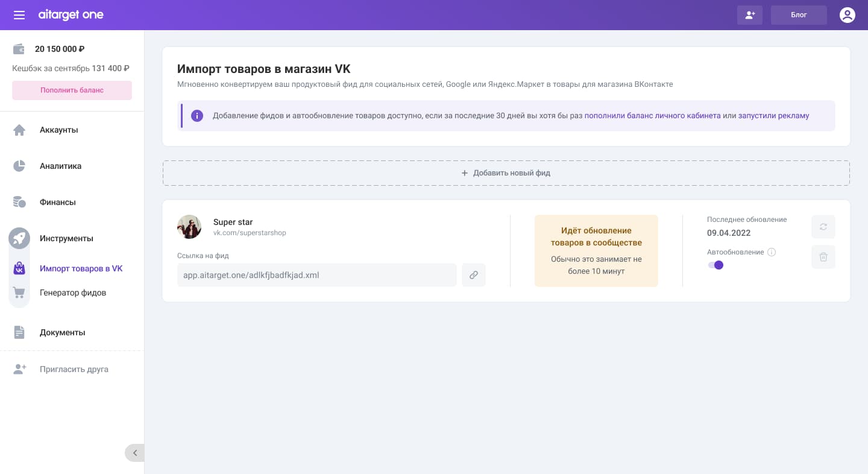This screenshot has width=868, height=474.
Task: Click the feed URL input field
Action: click(x=317, y=275)
